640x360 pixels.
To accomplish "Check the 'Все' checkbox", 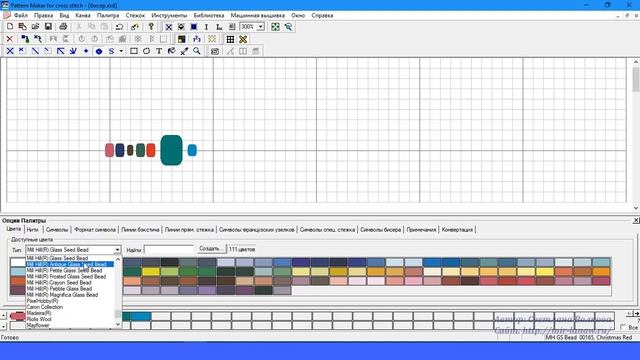I will click(x=623, y=327).
